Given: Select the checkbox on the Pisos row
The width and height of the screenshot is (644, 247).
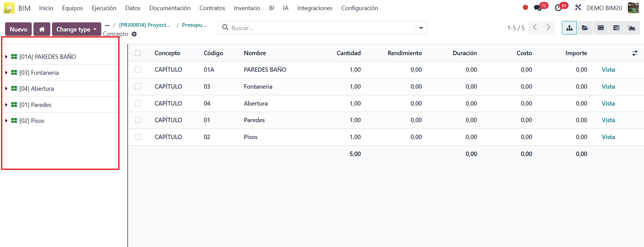Looking at the screenshot, I should (137, 137).
